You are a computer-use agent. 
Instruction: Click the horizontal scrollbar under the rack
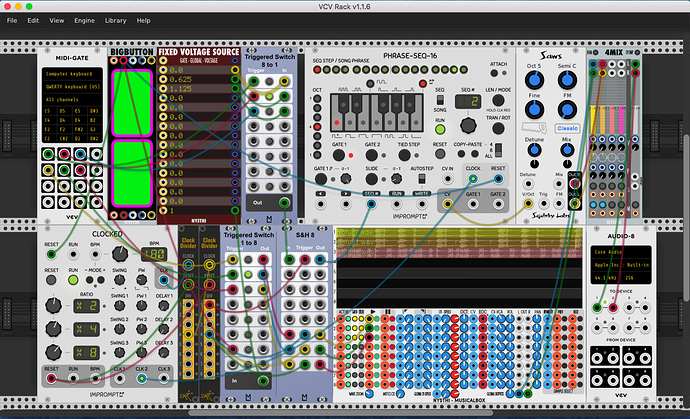pyautogui.click(x=341, y=413)
